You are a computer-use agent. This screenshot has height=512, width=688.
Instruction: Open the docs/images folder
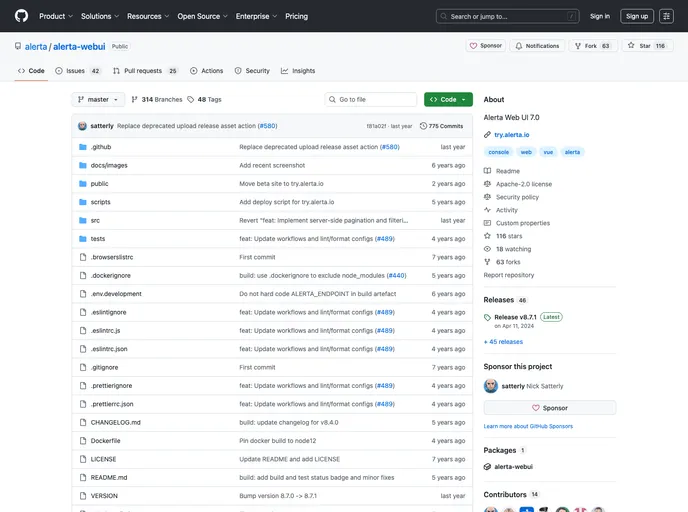tap(109, 165)
